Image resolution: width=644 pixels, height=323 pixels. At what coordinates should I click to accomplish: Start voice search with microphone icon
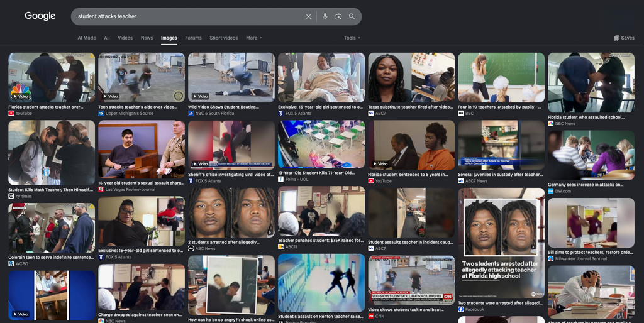325,16
